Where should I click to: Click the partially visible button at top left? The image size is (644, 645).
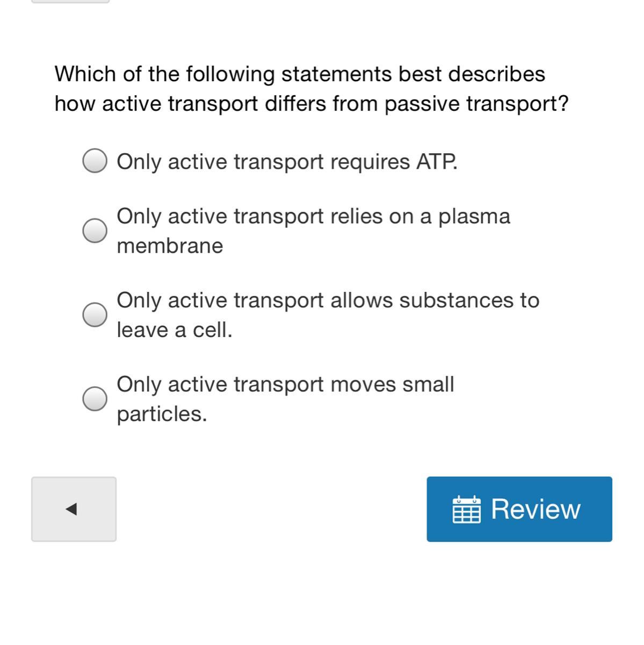70,2
